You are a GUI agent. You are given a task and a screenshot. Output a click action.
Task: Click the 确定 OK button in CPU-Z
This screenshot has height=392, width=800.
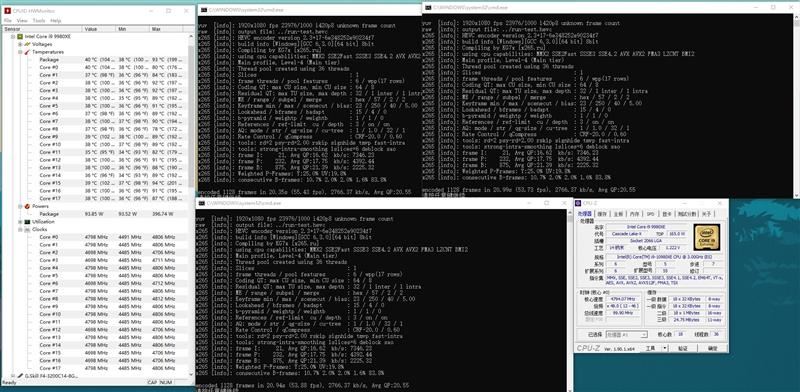[x=712, y=348]
